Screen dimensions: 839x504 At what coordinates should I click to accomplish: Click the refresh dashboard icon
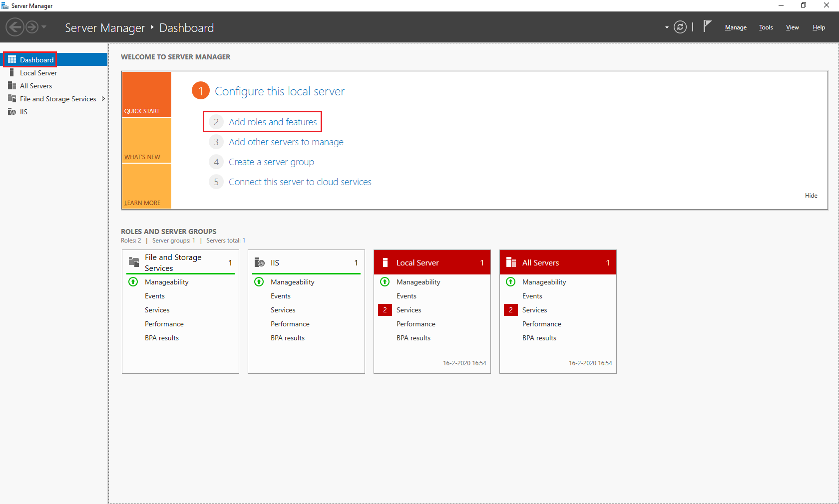(680, 27)
